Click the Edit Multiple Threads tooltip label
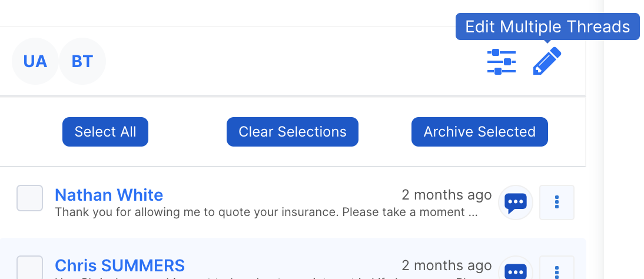This screenshot has width=644, height=279. 547,26
